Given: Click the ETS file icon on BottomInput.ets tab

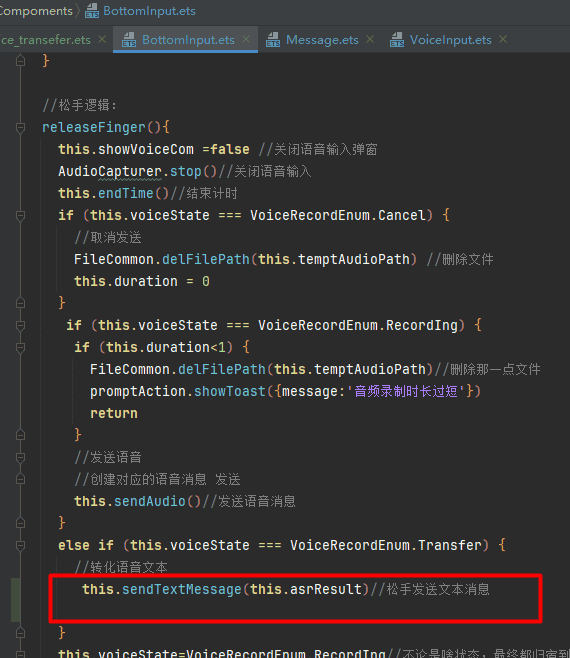Looking at the screenshot, I should [129, 40].
